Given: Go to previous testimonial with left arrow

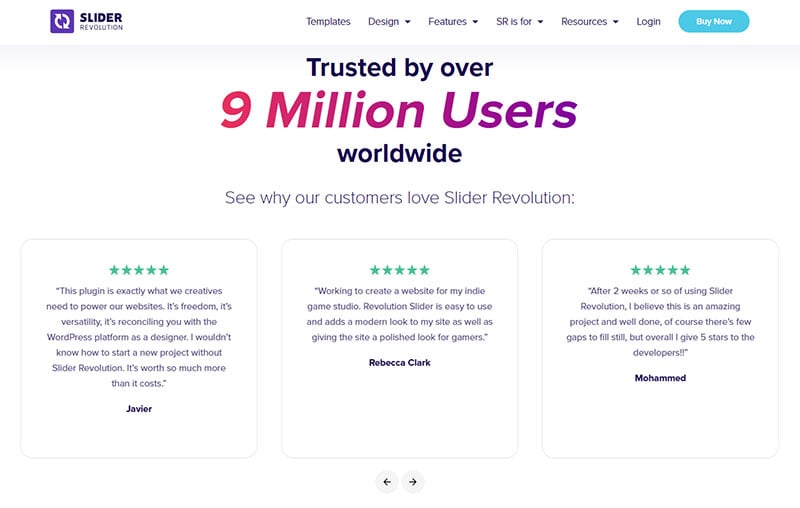Looking at the screenshot, I should (x=387, y=481).
